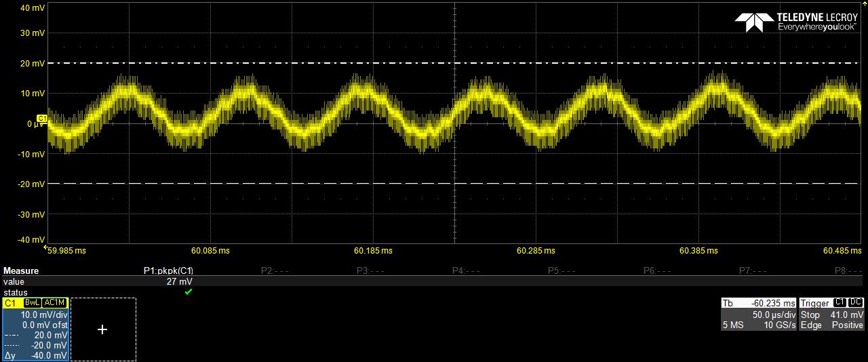Click the green status checkmark for P1

click(188, 291)
